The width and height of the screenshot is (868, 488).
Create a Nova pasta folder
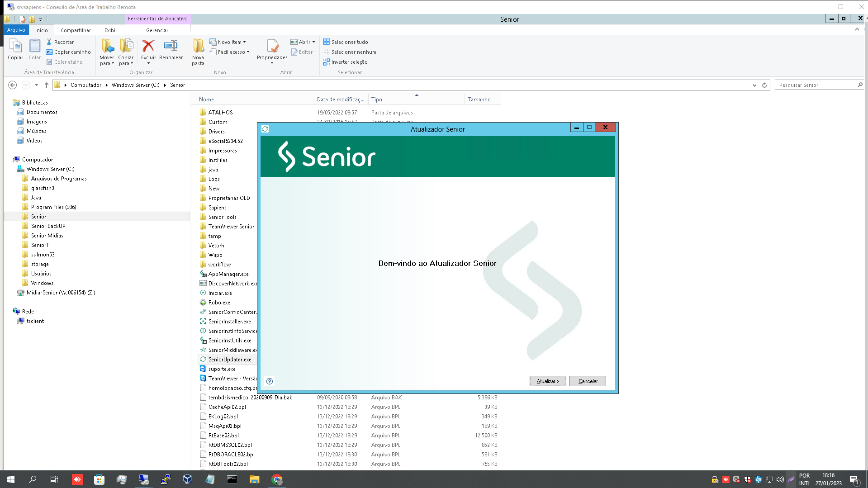198,52
